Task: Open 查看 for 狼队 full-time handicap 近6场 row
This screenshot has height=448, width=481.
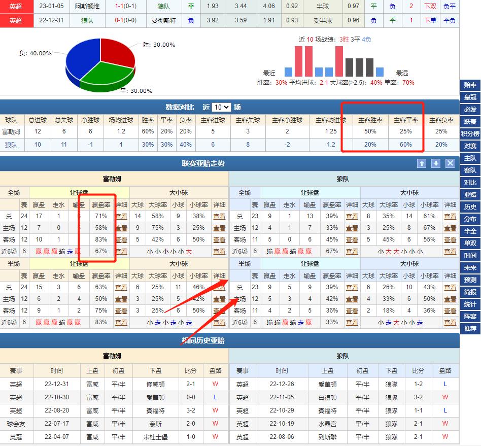Action: (x=352, y=251)
